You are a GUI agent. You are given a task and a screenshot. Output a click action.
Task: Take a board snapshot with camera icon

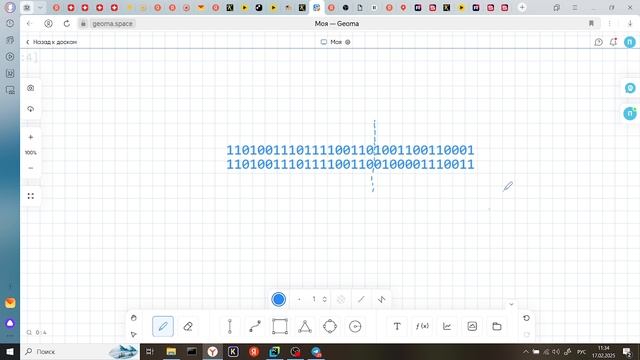click(31, 88)
